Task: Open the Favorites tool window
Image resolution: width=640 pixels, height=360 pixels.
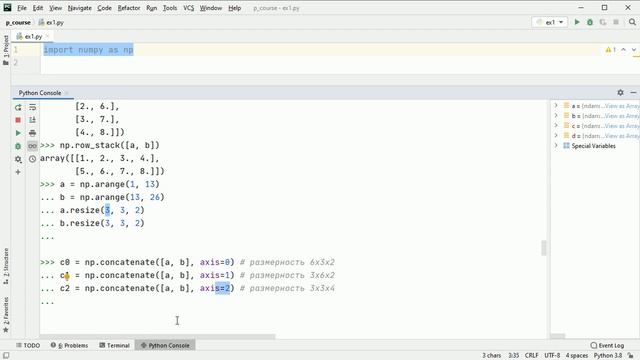Action: click(6, 314)
